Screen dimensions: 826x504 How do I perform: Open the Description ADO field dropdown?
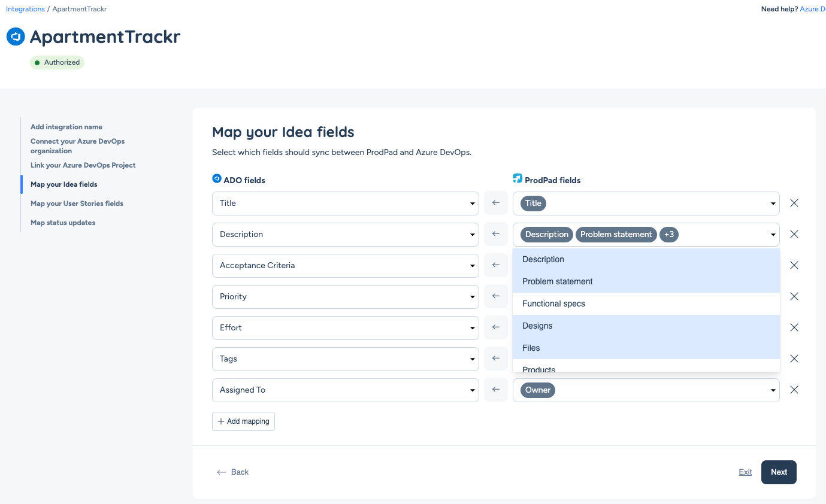tap(346, 235)
